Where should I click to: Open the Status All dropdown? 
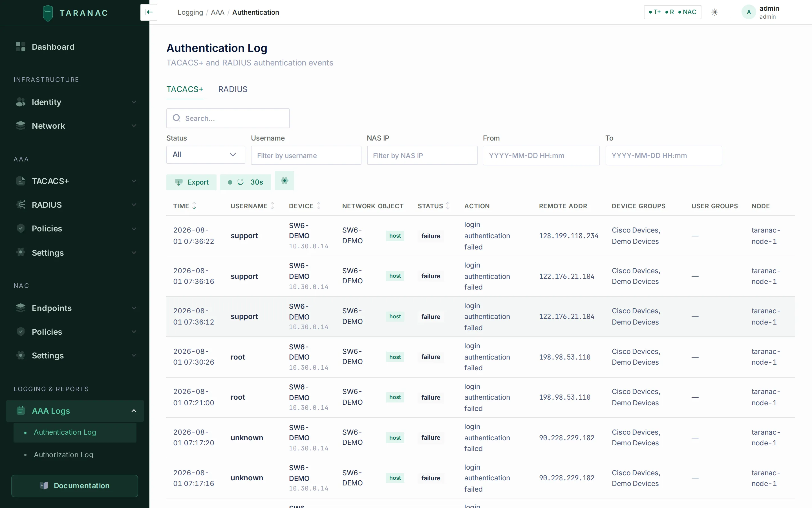coord(206,155)
